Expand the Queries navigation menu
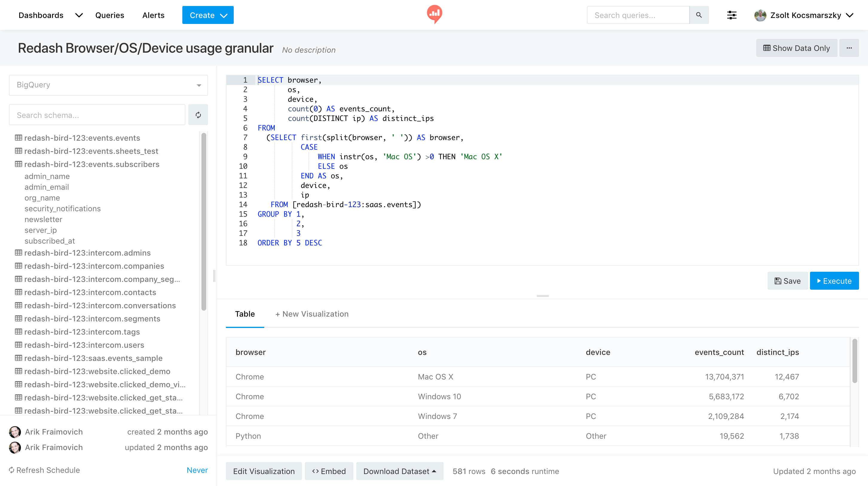Screen dimensions: 868x486 pyautogui.click(x=110, y=15)
